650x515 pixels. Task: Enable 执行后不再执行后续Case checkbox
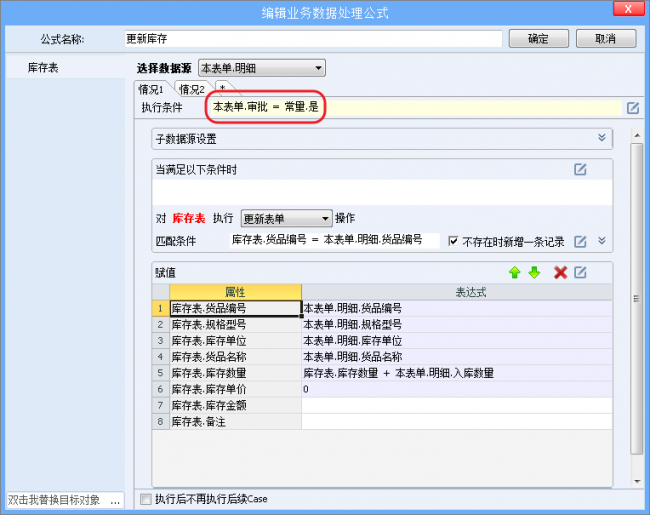146,499
